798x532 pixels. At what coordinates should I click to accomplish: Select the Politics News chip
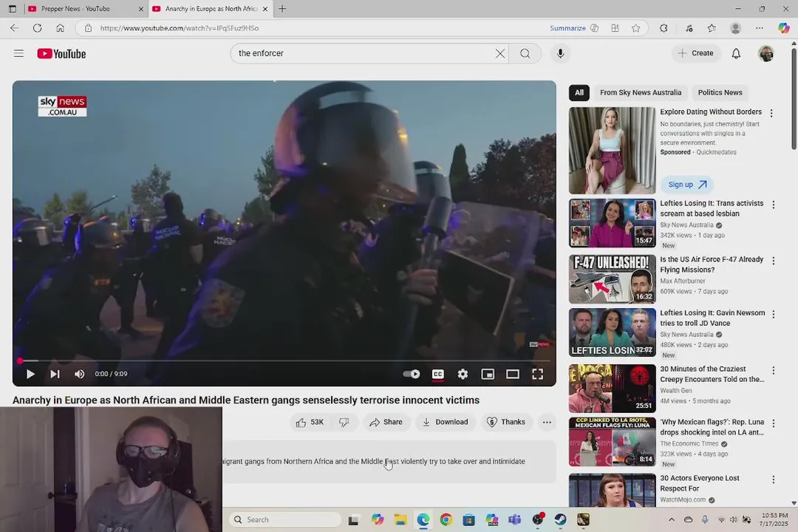(720, 92)
